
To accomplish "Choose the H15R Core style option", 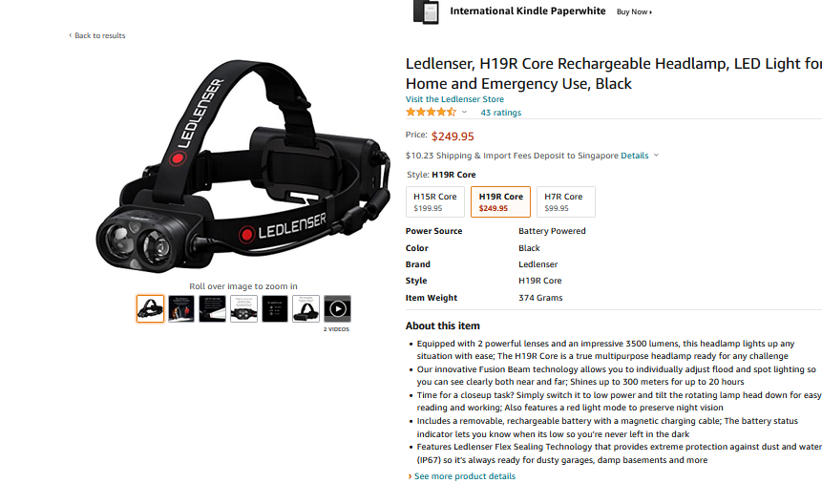I will click(x=435, y=201).
